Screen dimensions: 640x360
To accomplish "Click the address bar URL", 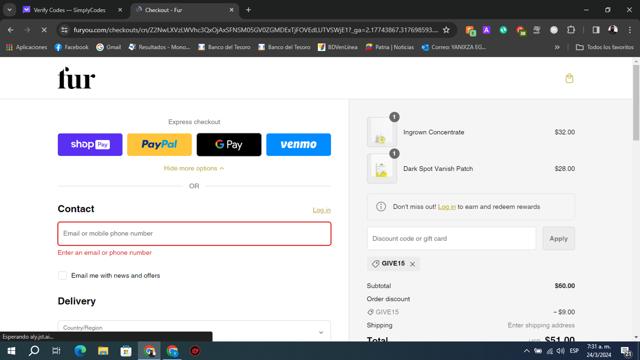I will 256,30.
